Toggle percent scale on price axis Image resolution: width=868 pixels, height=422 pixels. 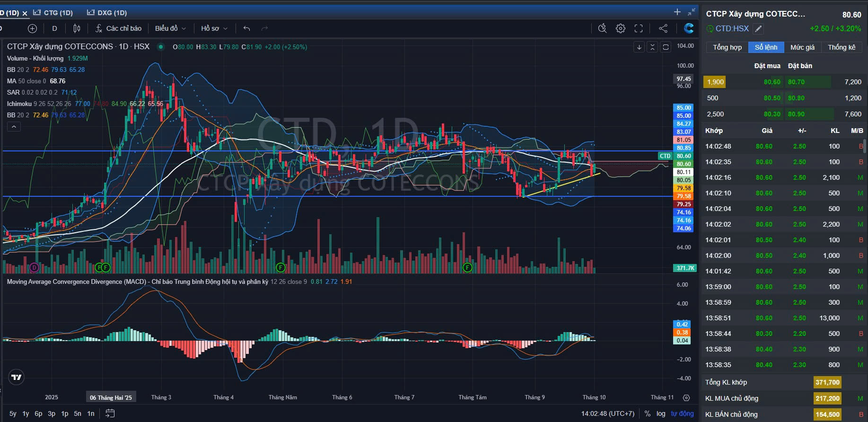tap(647, 413)
